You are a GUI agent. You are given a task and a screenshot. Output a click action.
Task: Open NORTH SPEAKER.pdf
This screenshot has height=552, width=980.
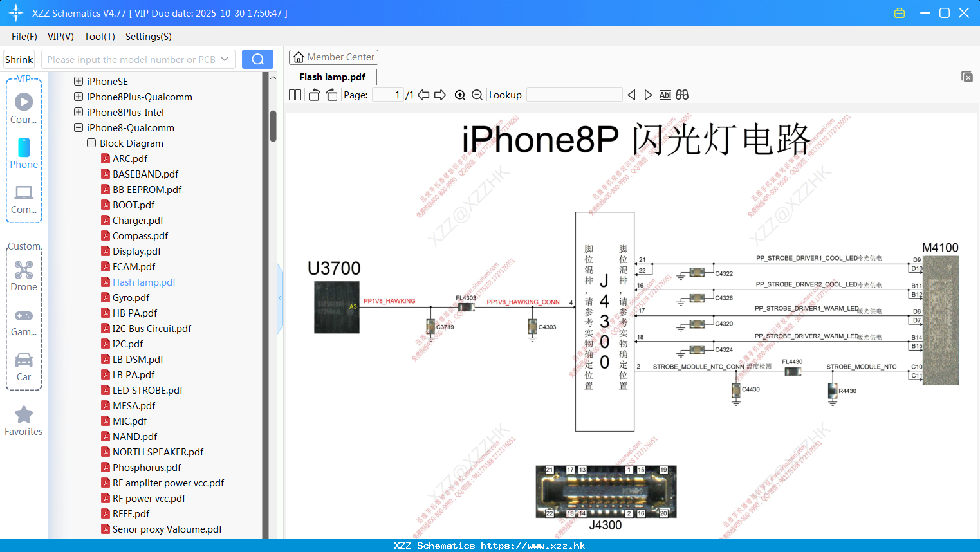(x=158, y=452)
